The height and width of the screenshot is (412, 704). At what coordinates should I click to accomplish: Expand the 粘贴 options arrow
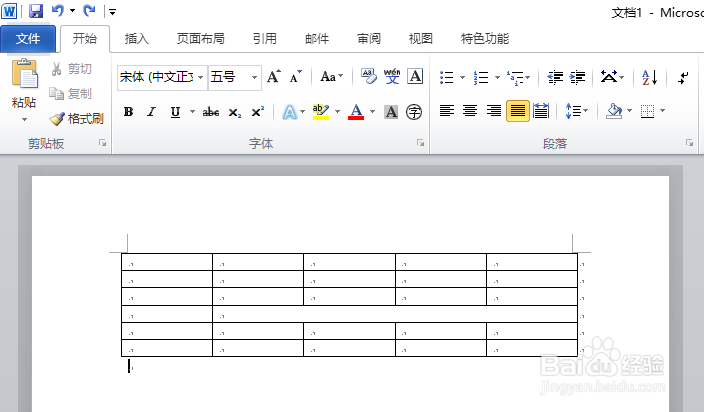24,119
